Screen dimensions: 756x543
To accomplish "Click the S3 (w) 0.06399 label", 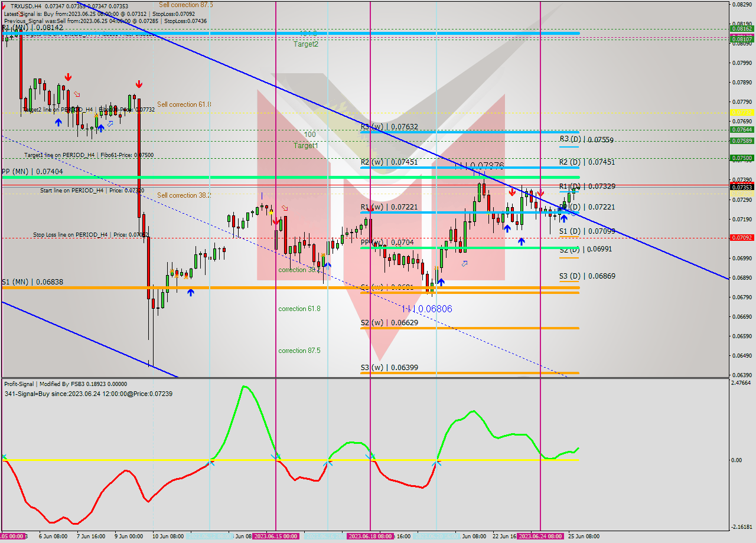I will (389, 368).
